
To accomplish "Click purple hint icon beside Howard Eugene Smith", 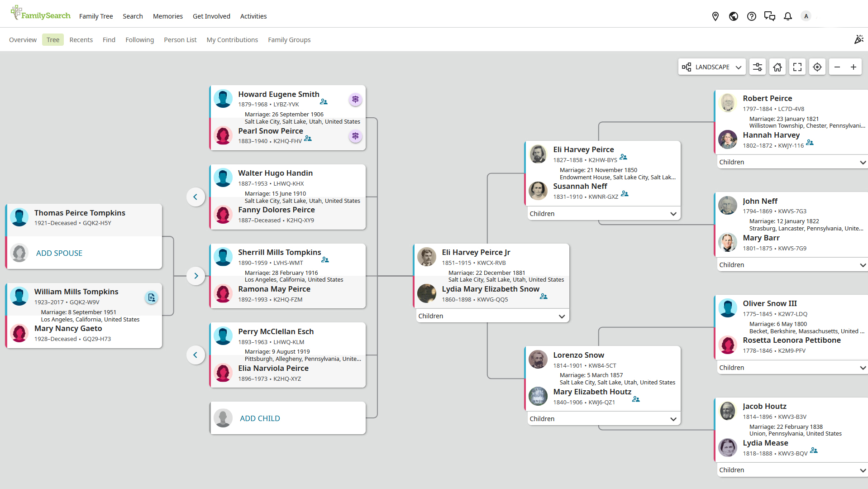I will pyautogui.click(x=355, y=99).
